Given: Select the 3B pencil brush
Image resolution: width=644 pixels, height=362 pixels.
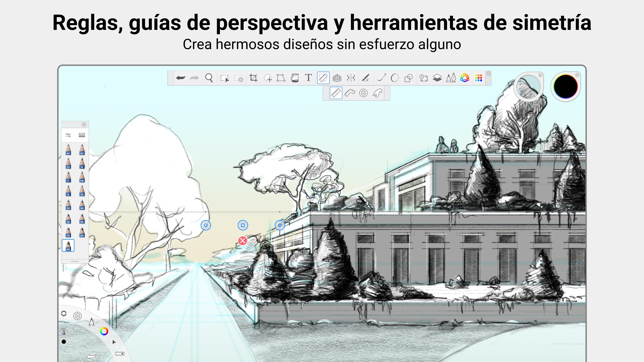Looking at the screenshot, I should pos(68,204).
